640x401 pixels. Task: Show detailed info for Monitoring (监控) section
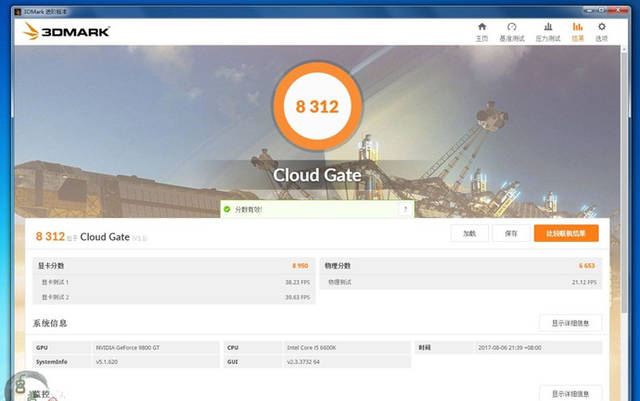pos(570,394)
